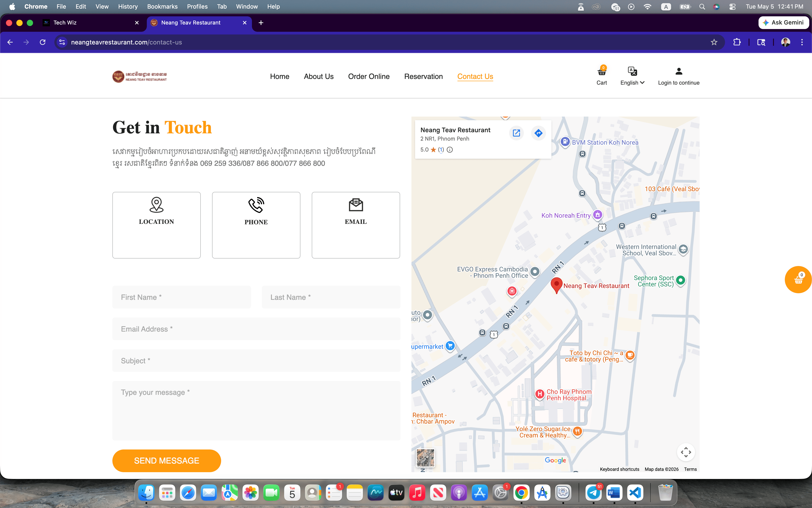The height and width of the screenshot is (508, 812).
Task: Click the address bar URL
Action: point(126,42)
